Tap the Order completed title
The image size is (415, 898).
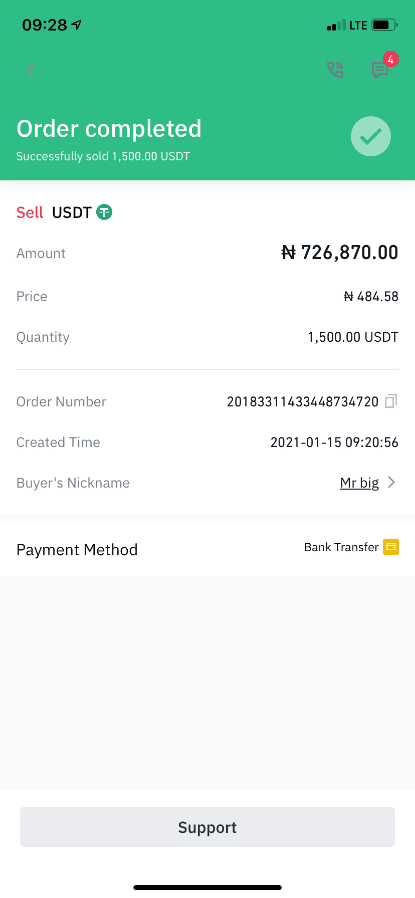tap(109, 129)
